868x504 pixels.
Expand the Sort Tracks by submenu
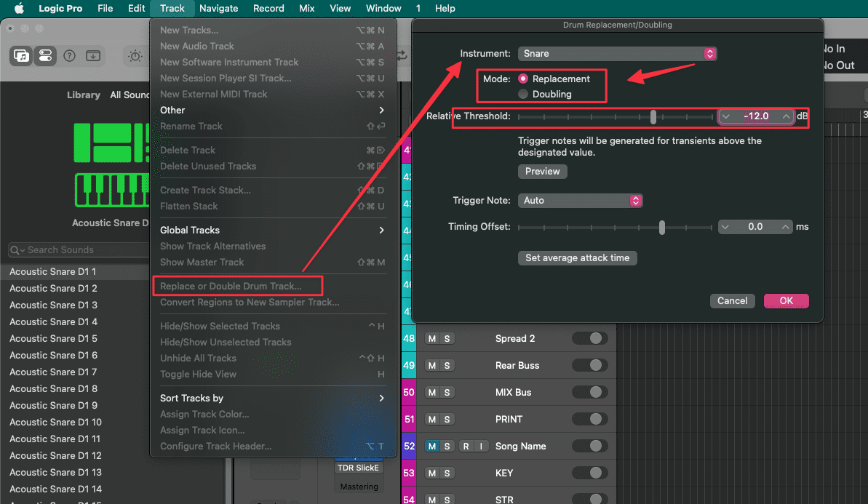pyautogui.click(x=273, y=398)
